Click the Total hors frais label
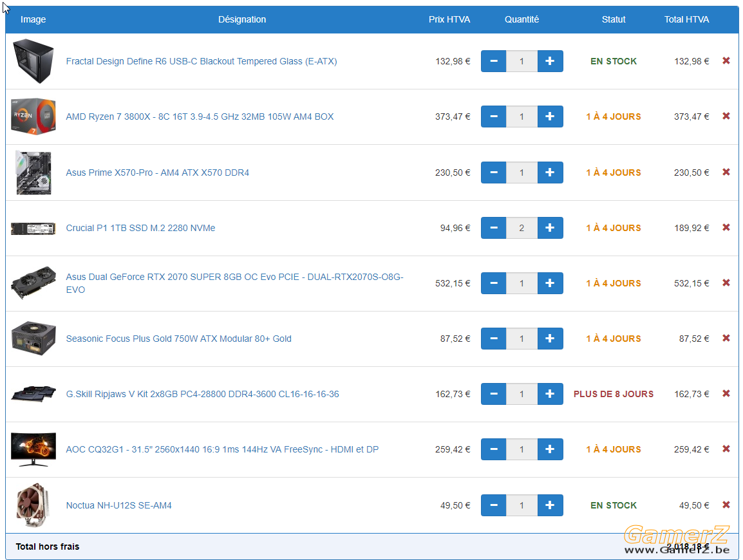This screenshot has height=560, width=743. pos(48,546)
